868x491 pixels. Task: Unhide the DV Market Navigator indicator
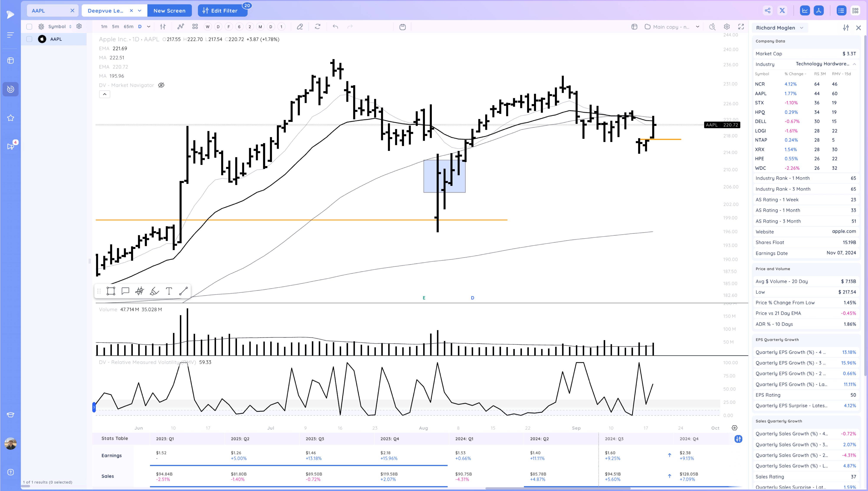[x=161, y=85]
